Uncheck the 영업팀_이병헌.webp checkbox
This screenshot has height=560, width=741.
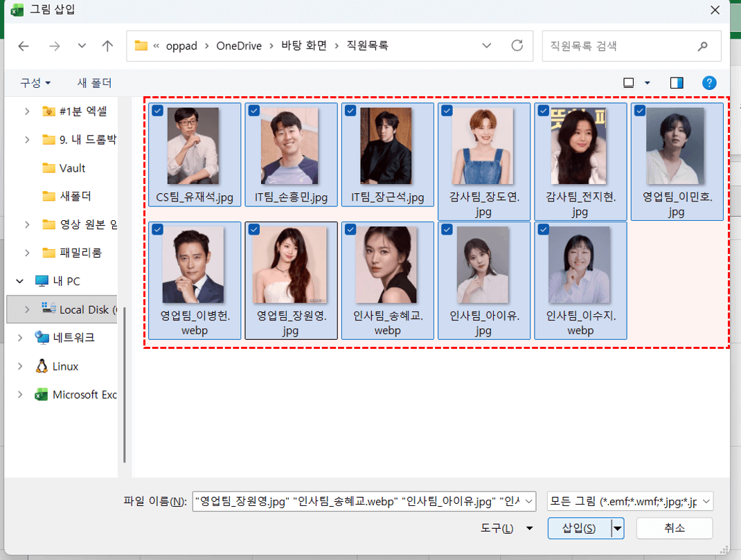click(158, 229)
